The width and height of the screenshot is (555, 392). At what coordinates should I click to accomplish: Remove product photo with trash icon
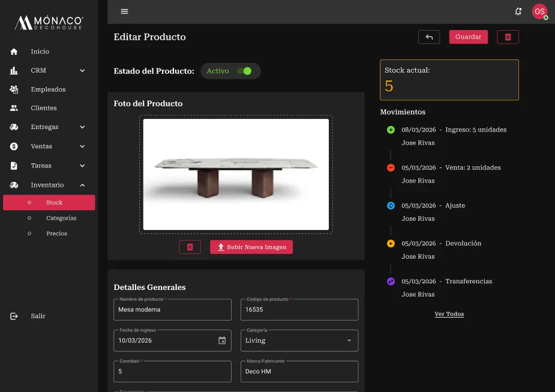(190, 247)
